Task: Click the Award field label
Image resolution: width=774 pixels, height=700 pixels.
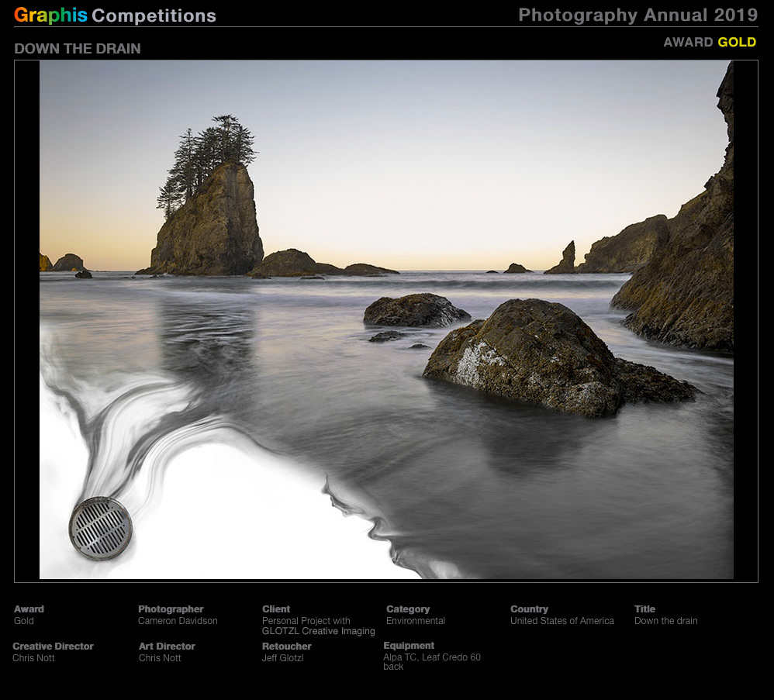Action: click(x=29, y=609)
